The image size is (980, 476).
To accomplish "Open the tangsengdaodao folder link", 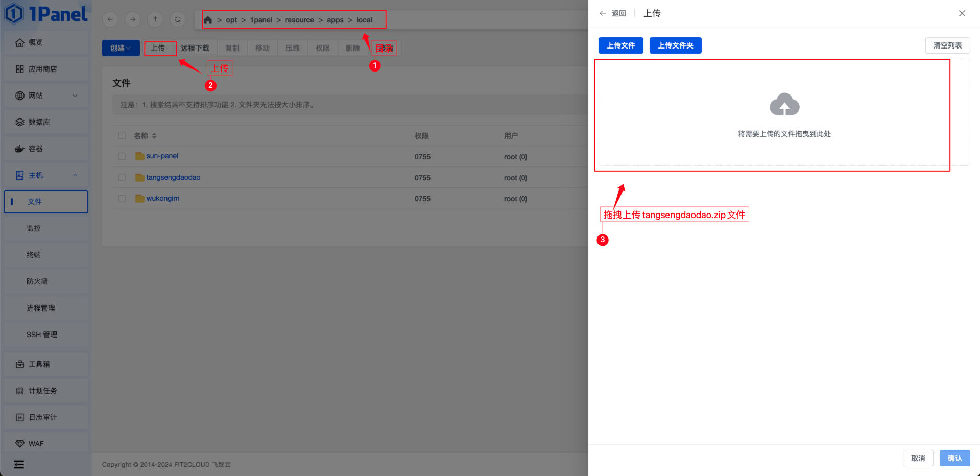I will (x=173, y=177).
